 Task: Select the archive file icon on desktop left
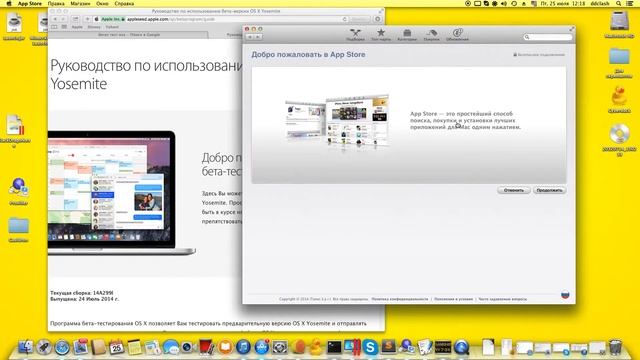(16, 125)
